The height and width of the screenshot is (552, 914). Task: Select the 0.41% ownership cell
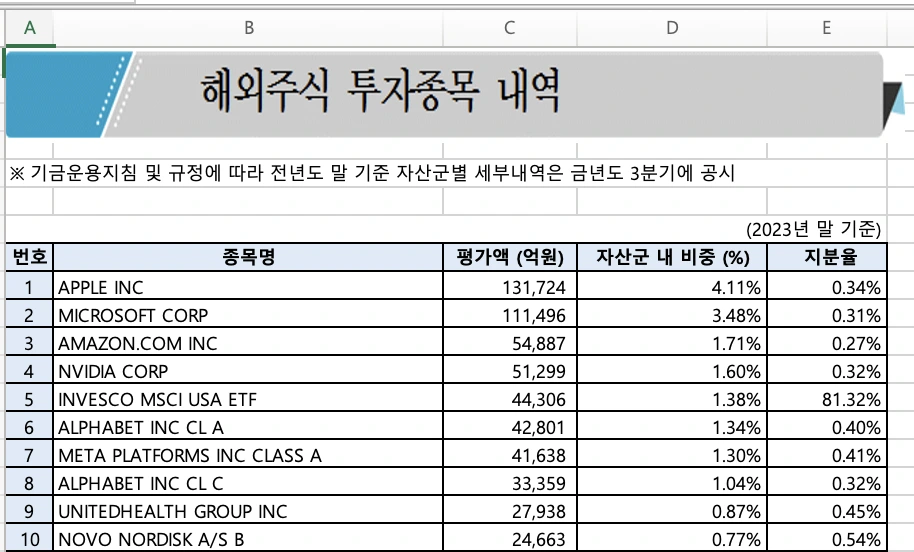click(827, 453)
